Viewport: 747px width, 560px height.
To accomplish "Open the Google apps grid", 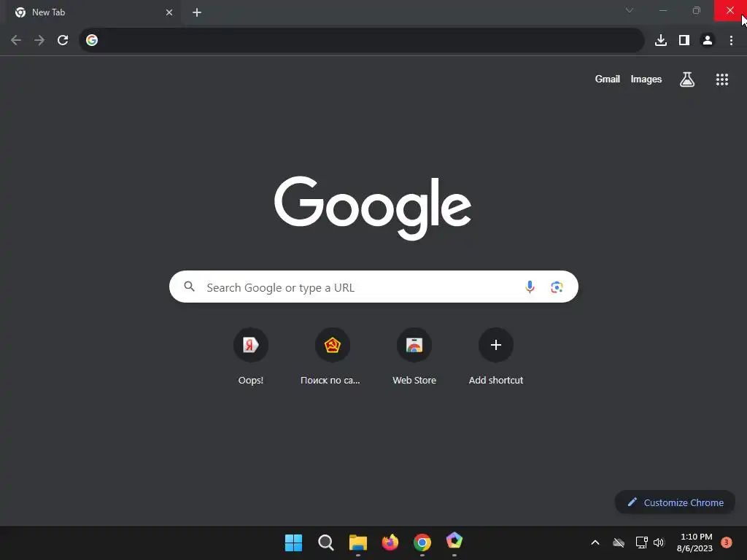I will click(x=722, y=79).
